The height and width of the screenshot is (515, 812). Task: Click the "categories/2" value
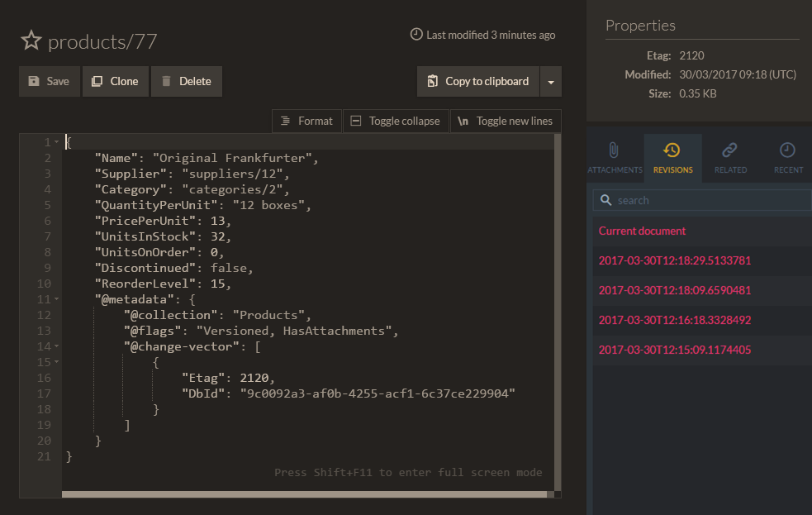coord(232,189)
